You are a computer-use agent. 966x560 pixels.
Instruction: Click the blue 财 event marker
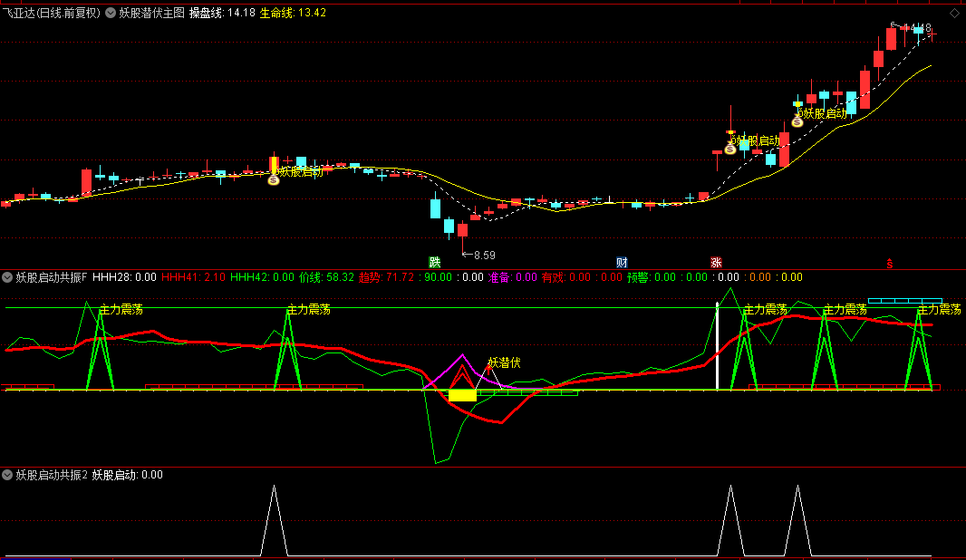[x=622, y=263]
